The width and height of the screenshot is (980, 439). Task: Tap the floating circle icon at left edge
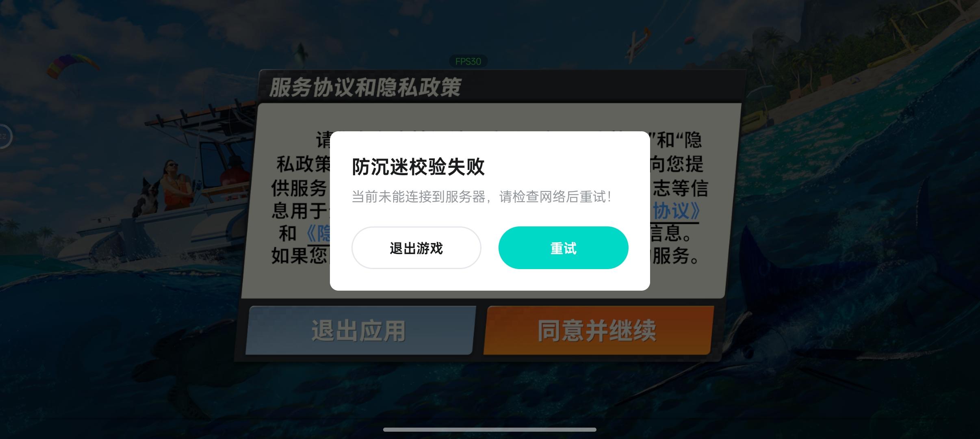(x=5, y=136)
